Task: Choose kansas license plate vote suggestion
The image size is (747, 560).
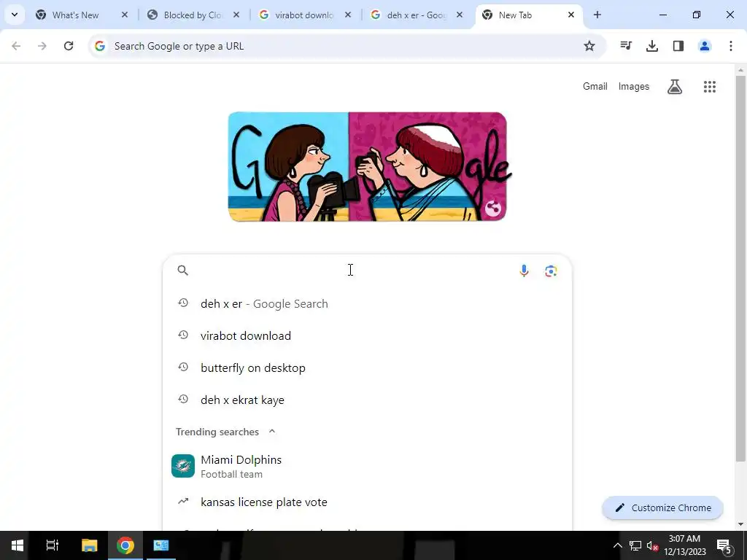Action: click(368, 502)
